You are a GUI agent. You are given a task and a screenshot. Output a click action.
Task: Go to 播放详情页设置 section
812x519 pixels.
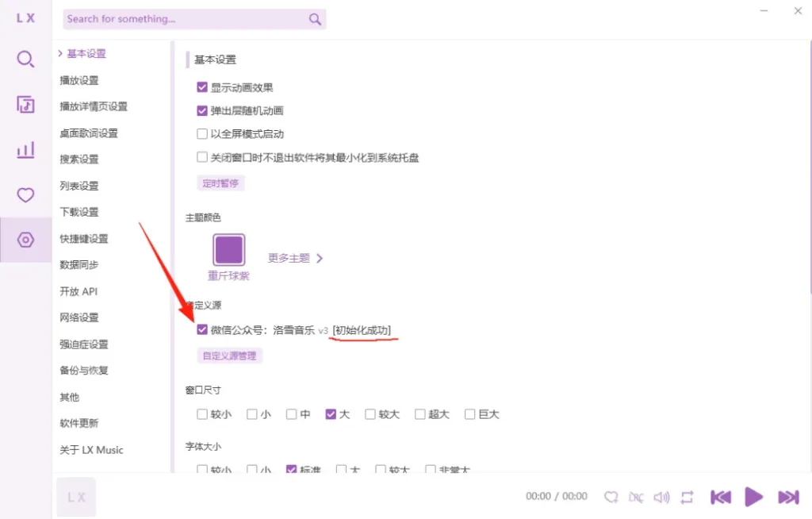(94, 106)
